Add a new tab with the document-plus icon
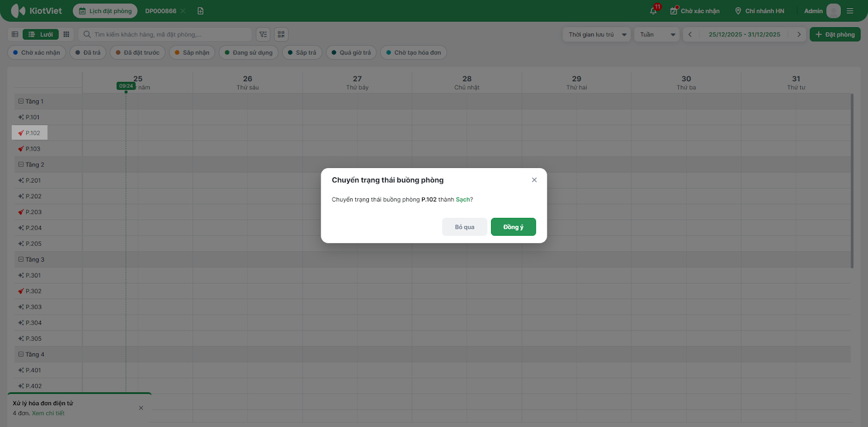Screen dimensions: 868x427 (x=201, y=11)
